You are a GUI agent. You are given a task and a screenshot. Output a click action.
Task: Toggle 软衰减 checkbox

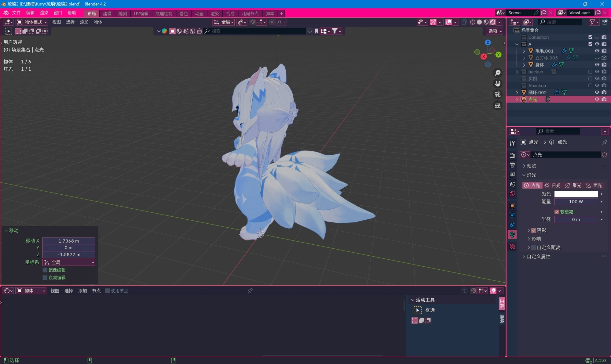point(557,212)
